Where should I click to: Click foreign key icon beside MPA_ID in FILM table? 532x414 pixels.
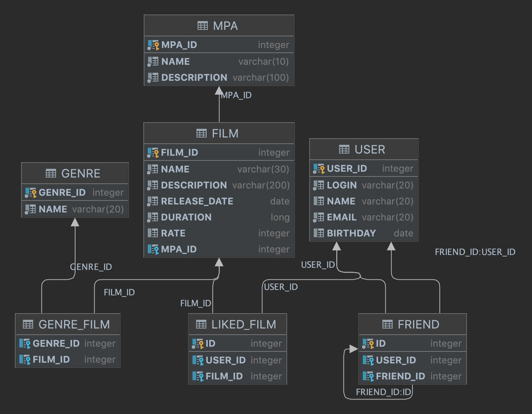(x=153, y=250)
